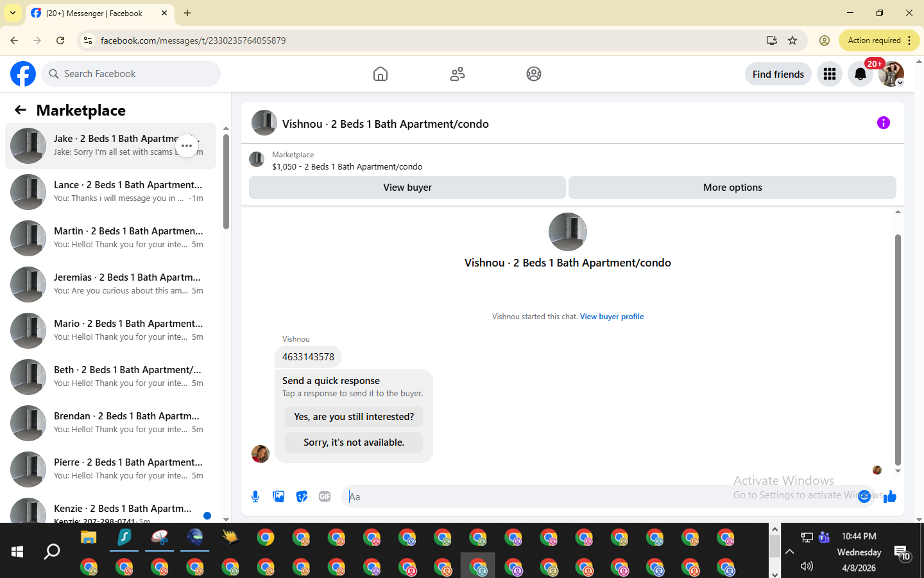The height and width of the screenshot is (578, 924).
Task: Open the emoji picker in message box
Action: tap(864, 496)
